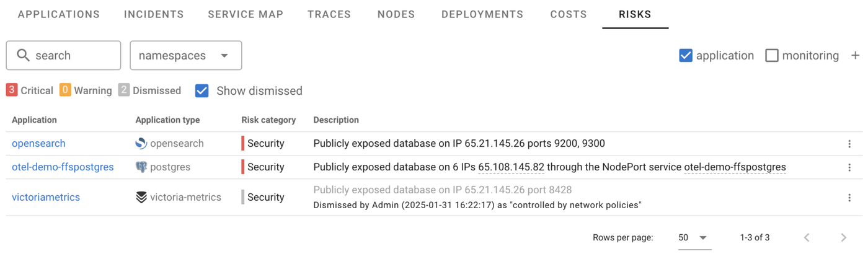Open the Service Map tab
The width and height of the screenshot is (868, 259).
coord(246,14)
